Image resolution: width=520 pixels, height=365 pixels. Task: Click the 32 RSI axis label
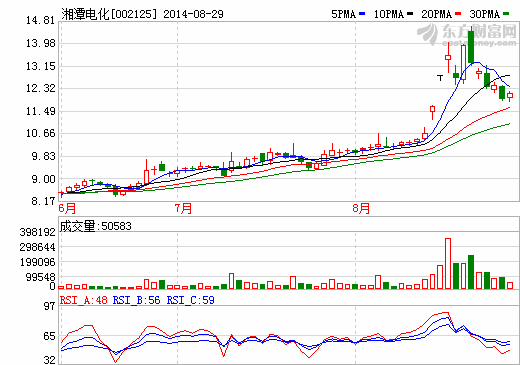pos(50,360)
